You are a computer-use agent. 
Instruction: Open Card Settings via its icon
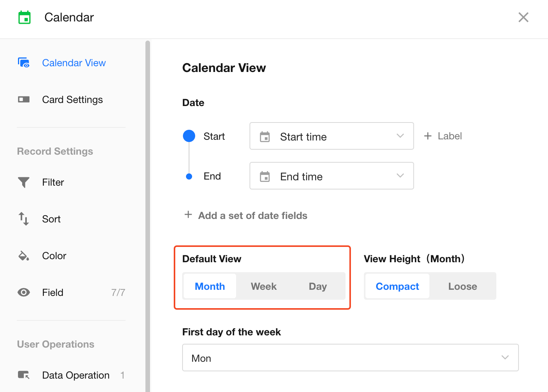pos(24,100)
